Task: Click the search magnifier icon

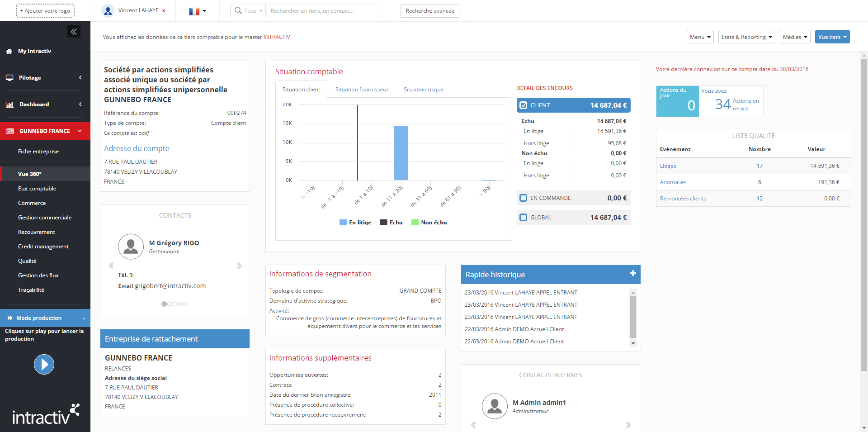Action: [238, 10]
